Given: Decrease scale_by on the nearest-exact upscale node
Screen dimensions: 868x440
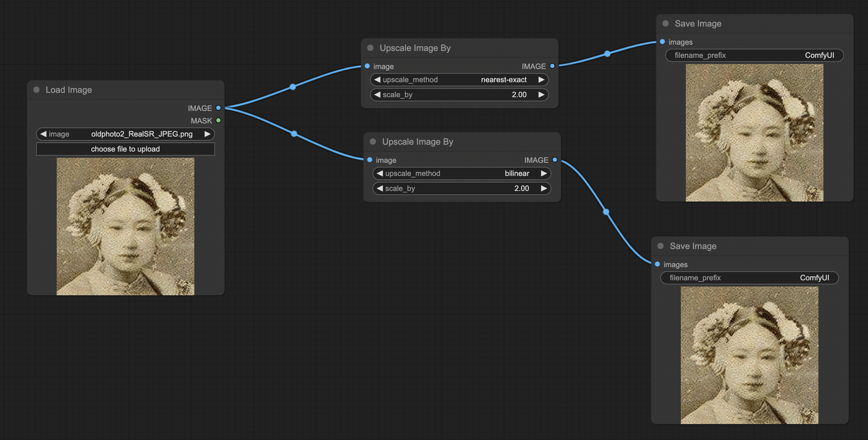Looking at the screenshot, I should [377, 95].
